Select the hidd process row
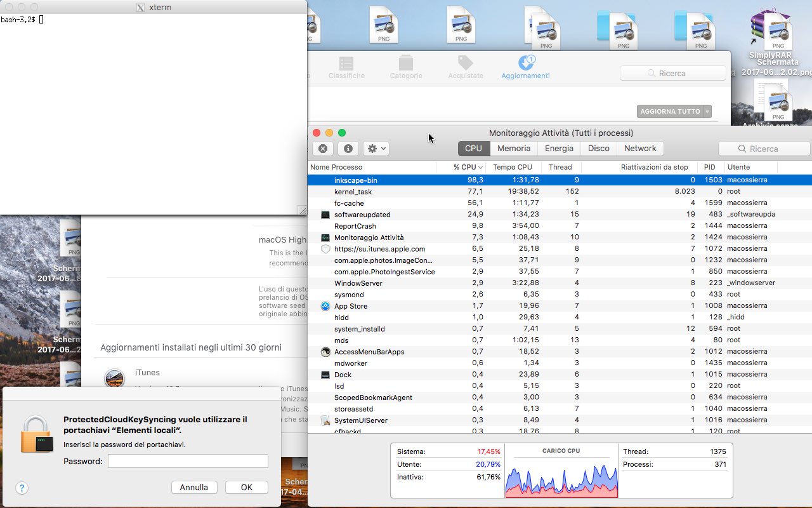The width and height of the screenshot is (812, 508). coord(560,317)
